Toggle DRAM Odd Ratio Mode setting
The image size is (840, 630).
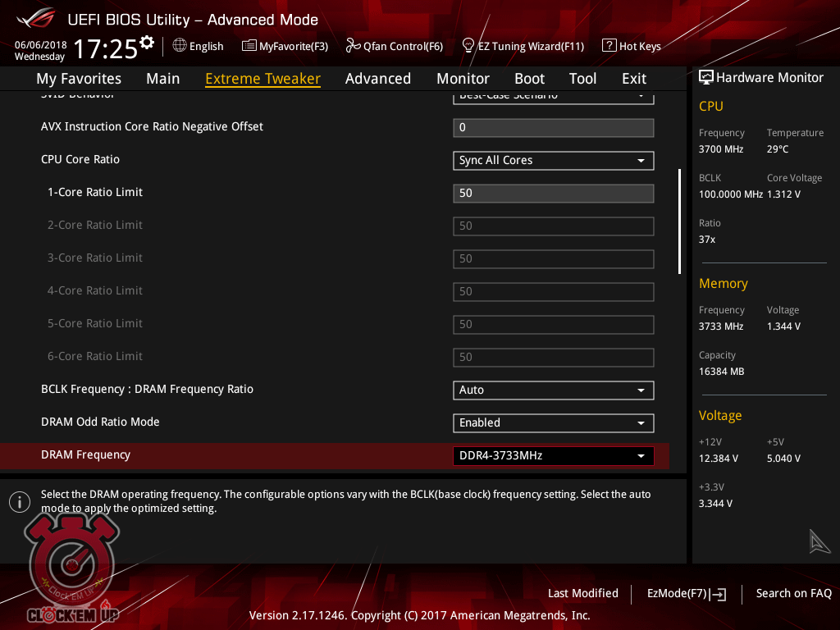point(553,423)
